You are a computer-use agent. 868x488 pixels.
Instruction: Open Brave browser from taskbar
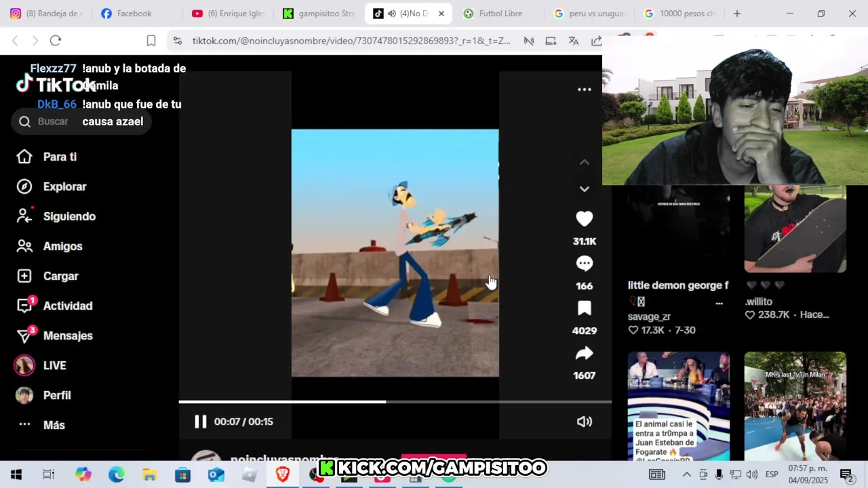pyautogui.click(x=283, y=474)
